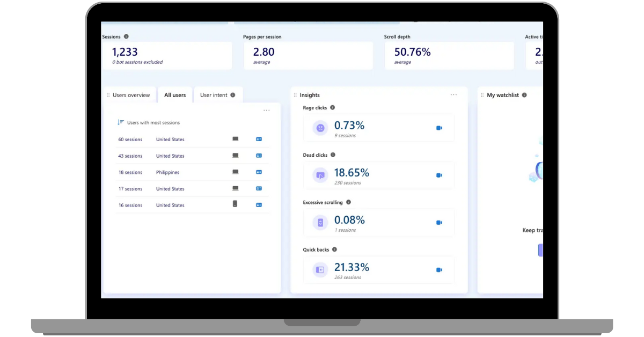
Task: View profile card of Philippines user
Action: 259,172
